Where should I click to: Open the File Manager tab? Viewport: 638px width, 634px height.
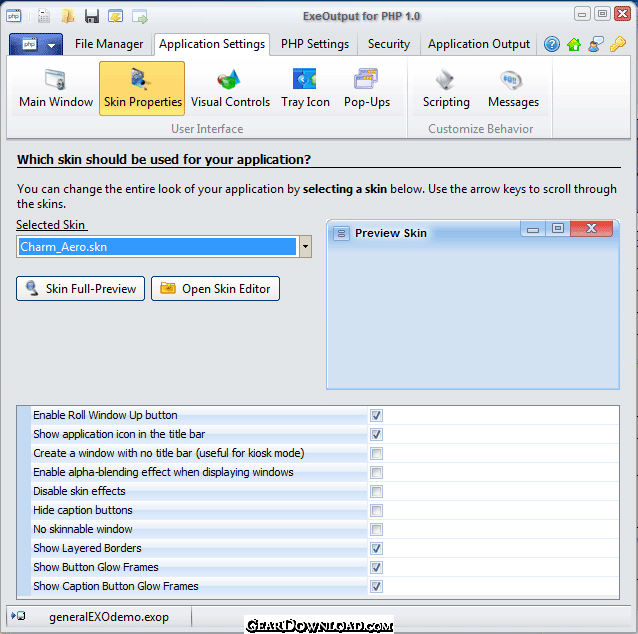(x=109, y=44)
